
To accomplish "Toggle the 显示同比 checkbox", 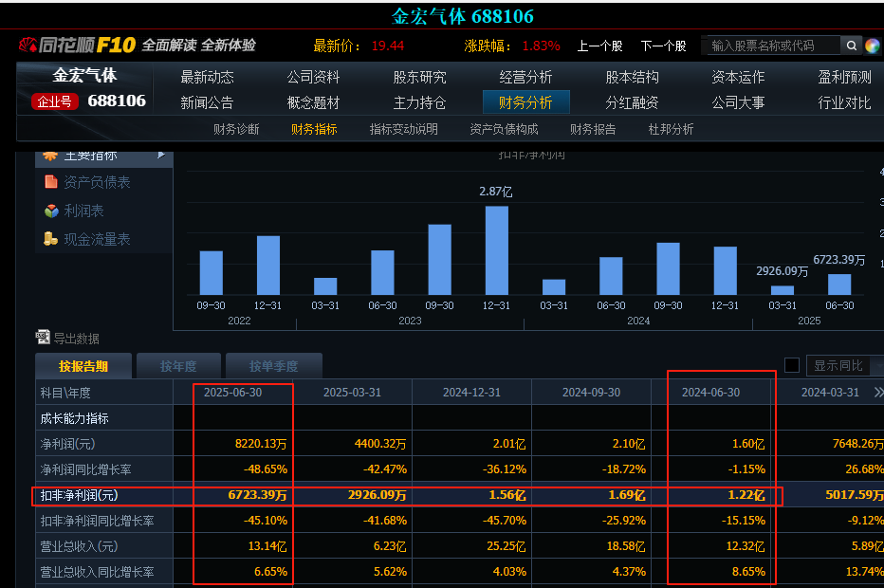I will point(792,365).
